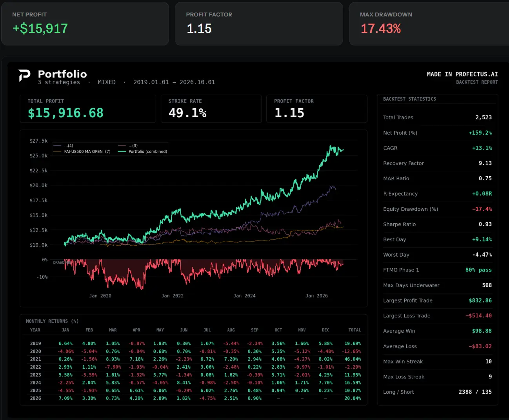The width and height of the screenshot is (509, 420).
Task: Click the TOTAL column header in monthly returns
Action: coord(354,330)
